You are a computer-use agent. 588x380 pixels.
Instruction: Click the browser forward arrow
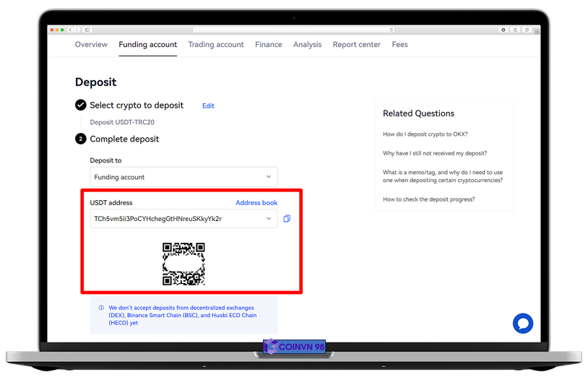[x=77, y=30]
